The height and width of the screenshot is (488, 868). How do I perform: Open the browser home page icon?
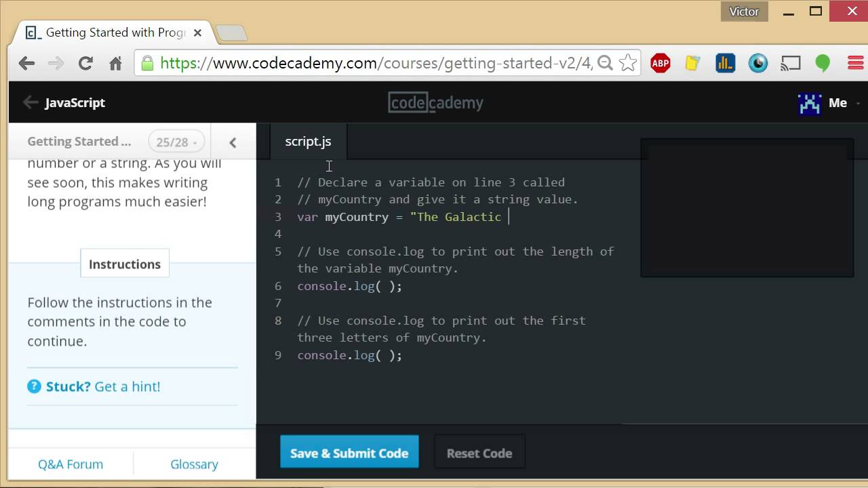click(x=115, y=64)
